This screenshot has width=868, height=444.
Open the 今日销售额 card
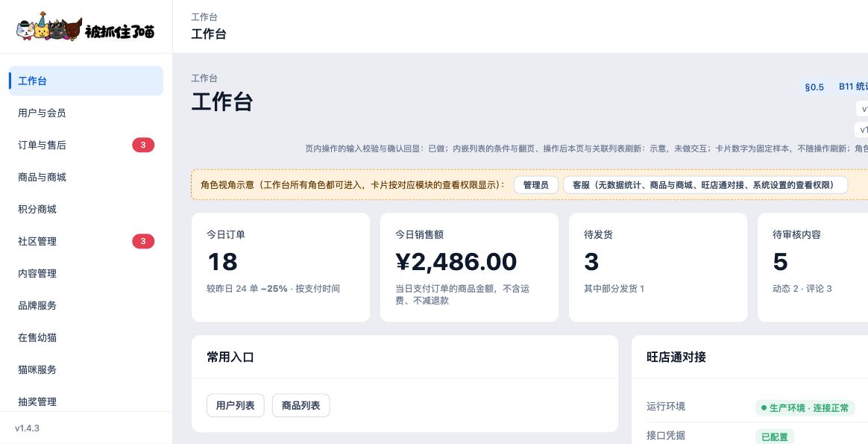[469, 267]
